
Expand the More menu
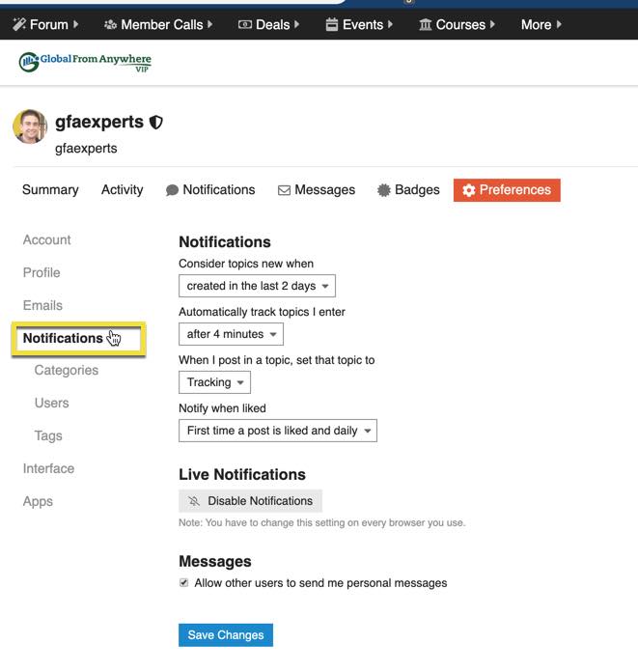pos(541,24)
